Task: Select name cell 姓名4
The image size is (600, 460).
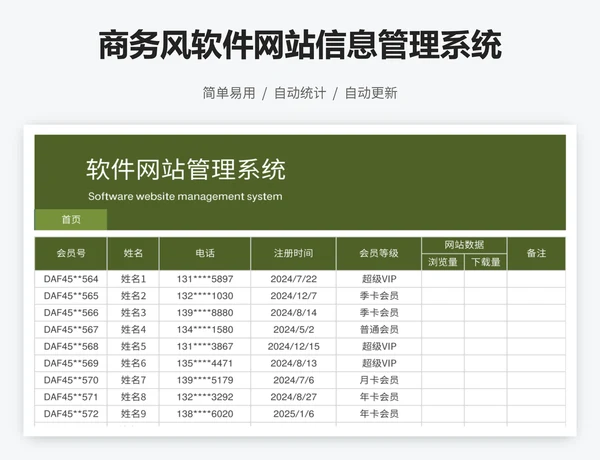Action: (133, 330)
